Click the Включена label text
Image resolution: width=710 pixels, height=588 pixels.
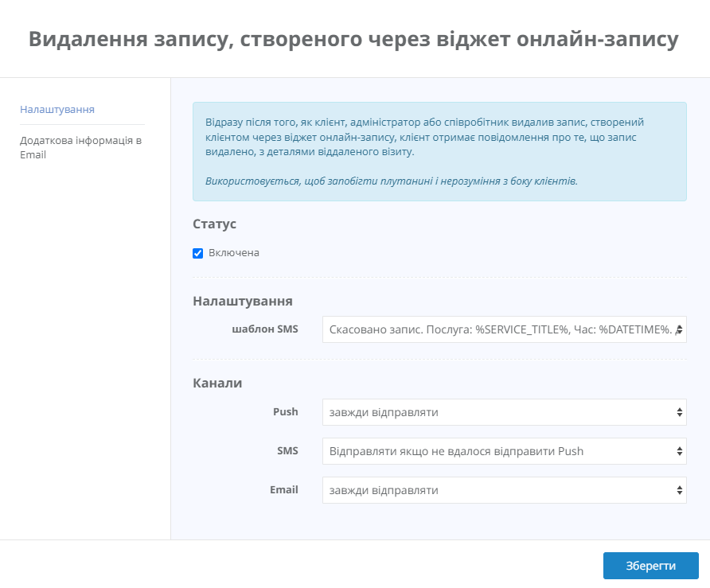click(x=234, y=252)
